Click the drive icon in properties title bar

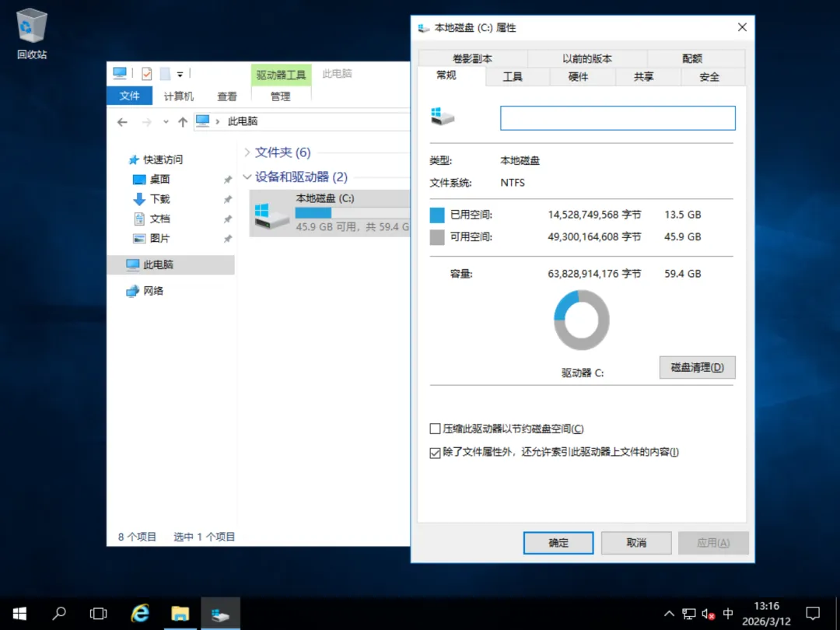coord(424,28)
